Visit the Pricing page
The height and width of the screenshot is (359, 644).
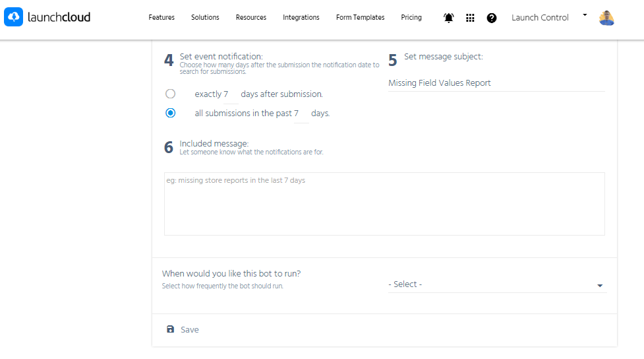[411, 18]
